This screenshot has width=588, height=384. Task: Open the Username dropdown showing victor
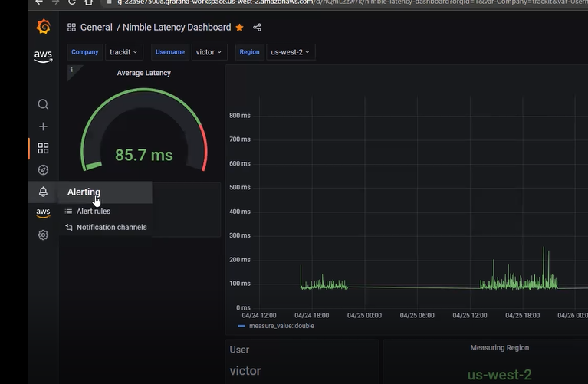[209, 52]
